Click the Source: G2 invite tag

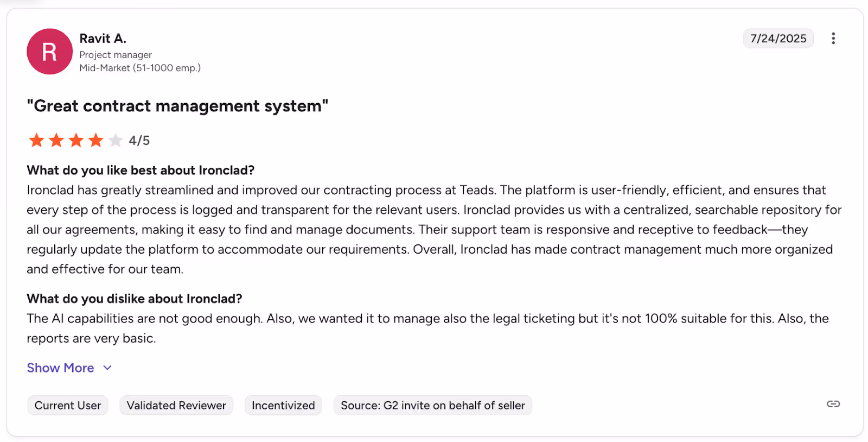click(432, 405)
